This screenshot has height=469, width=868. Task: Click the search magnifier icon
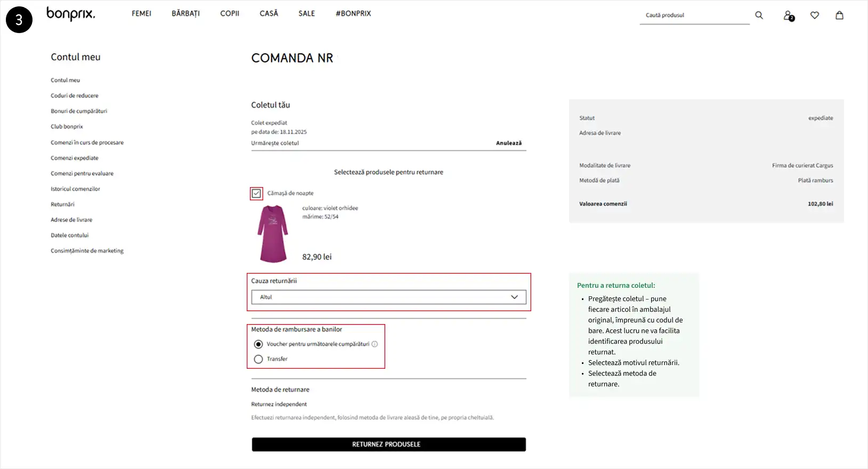(759, 15)
